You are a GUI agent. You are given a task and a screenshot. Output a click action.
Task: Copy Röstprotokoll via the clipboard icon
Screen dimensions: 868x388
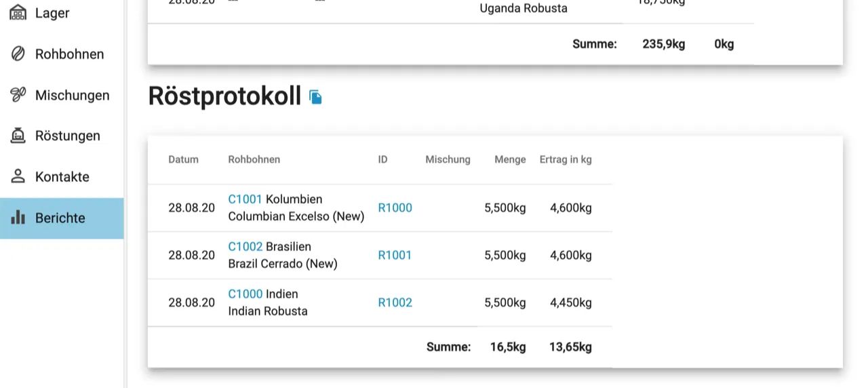[315, 97]
